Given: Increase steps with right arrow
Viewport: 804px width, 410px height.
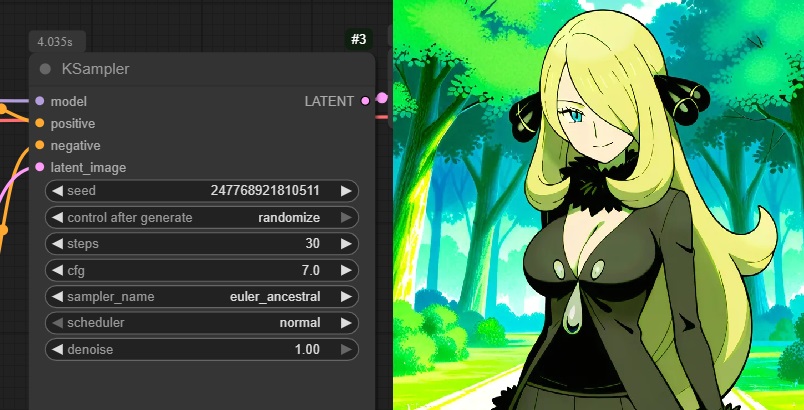Looking at the screenshot, I should point(346,244).
